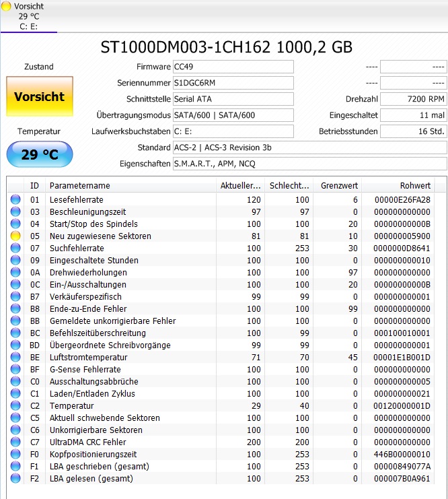Click the status icon for Verkäuferspezifisch

(x=15, y=296)
